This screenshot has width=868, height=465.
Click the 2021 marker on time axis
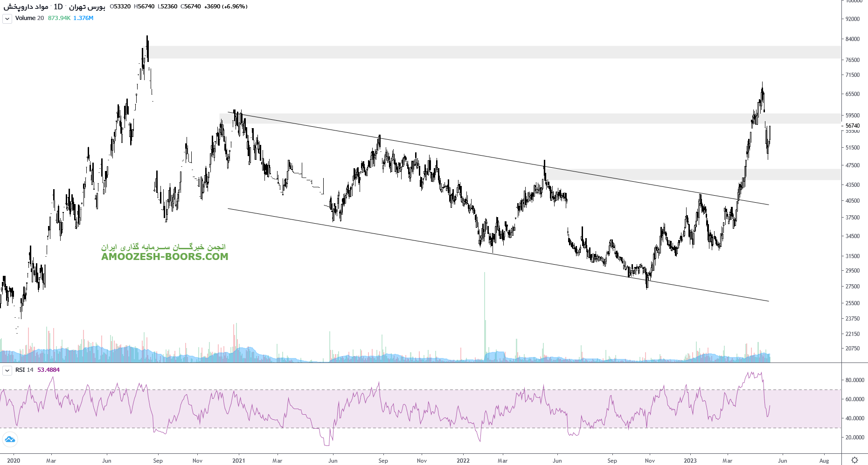(238, 460)
